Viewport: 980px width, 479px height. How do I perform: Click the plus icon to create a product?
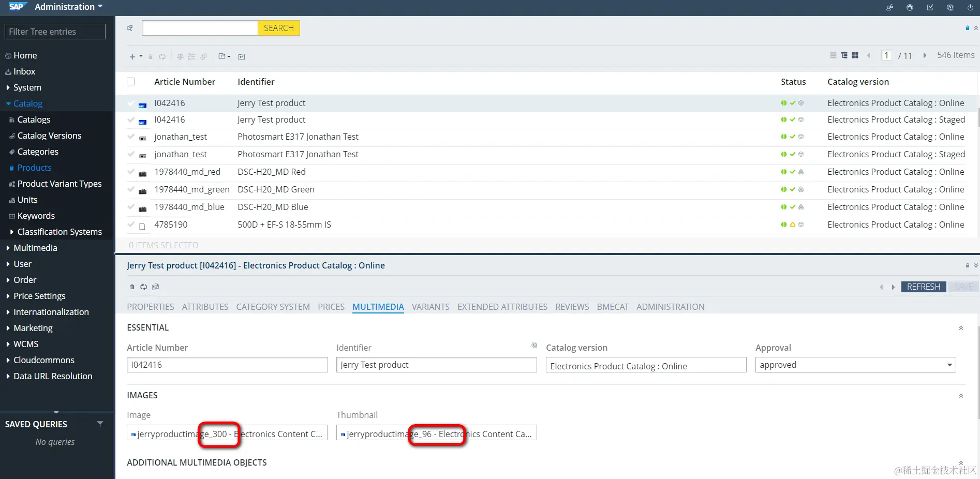(x=132, y=56)
